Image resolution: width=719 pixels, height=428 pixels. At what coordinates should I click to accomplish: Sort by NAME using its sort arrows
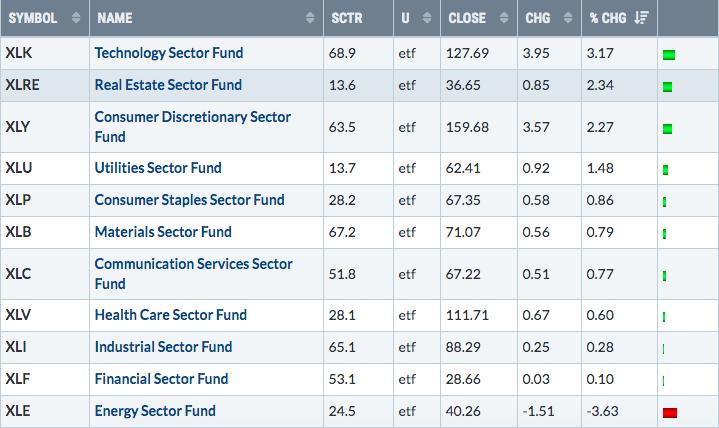[x=310, y=18]
